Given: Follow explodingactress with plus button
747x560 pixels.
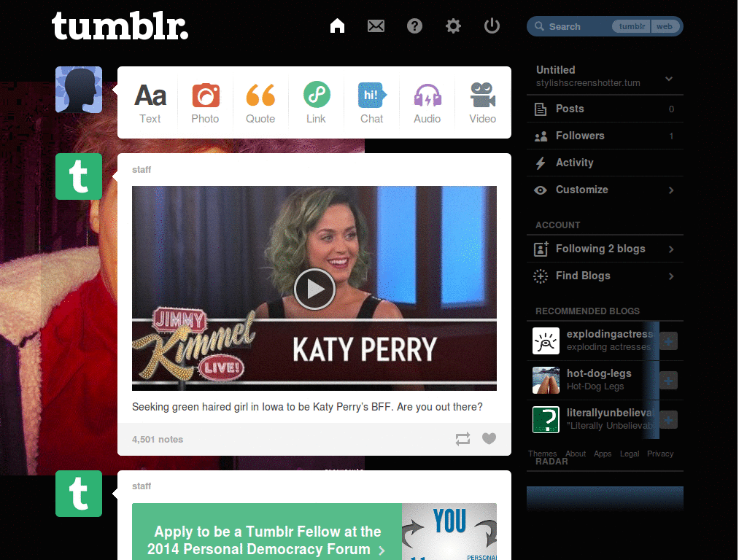Looking at the screenshot, I should 668,341.
